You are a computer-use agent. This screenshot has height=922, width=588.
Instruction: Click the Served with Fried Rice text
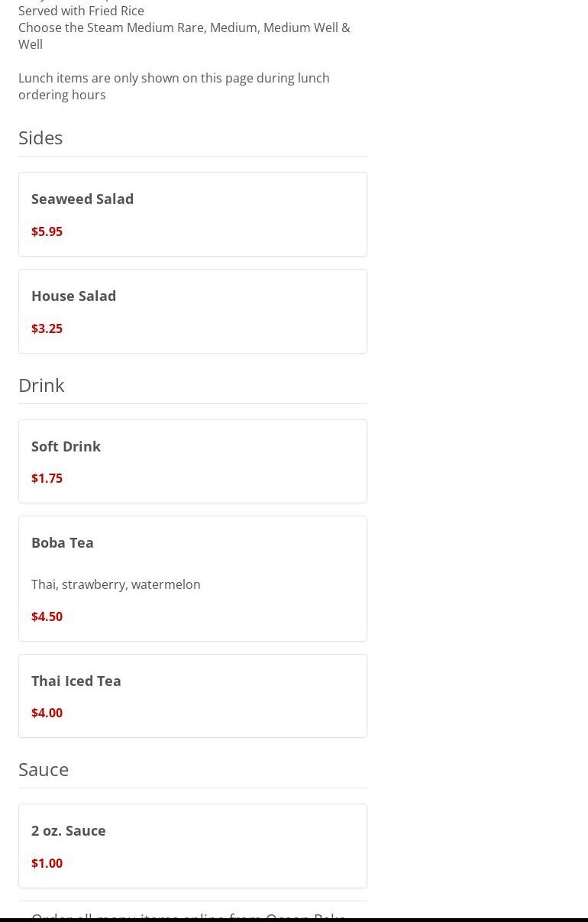81,11
